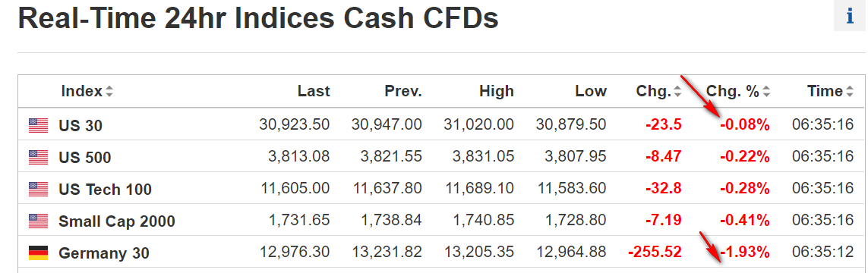Open the US Tech 100 index link
The width and height of the screenshot is (868, 273).
tap(106, 190)
